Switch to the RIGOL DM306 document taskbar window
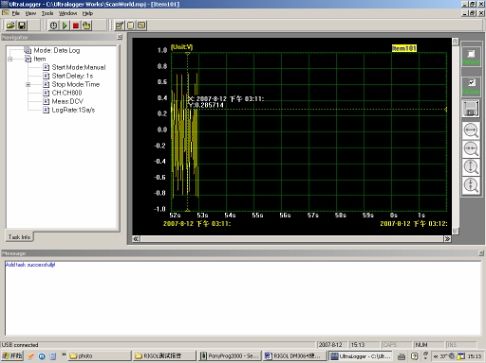This screenshot has width=486, height=363. (x=294, y=356)
